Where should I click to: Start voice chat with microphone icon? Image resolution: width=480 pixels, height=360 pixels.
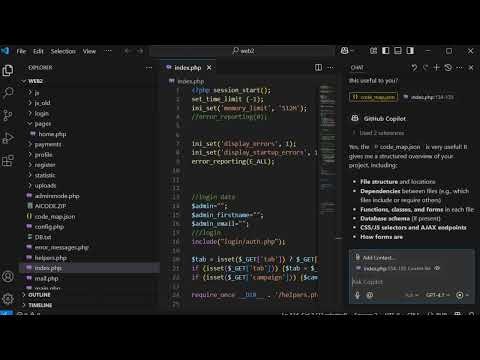coord(357,295)
